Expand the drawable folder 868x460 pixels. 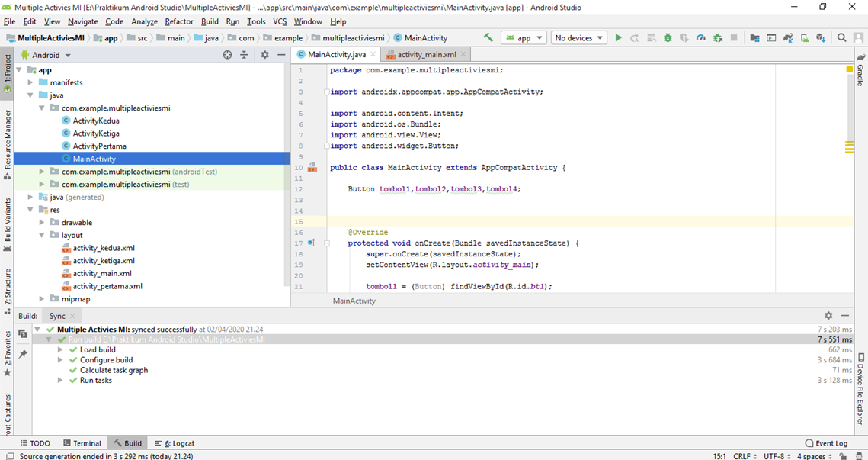tap(42, 222)
